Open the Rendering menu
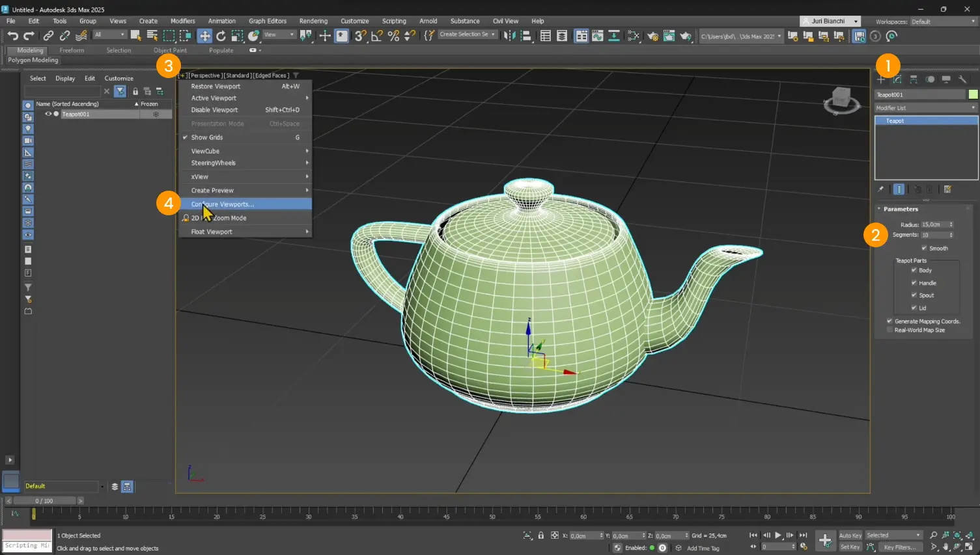The height and width of the screenshot is (555, 980). click(313, 21)
